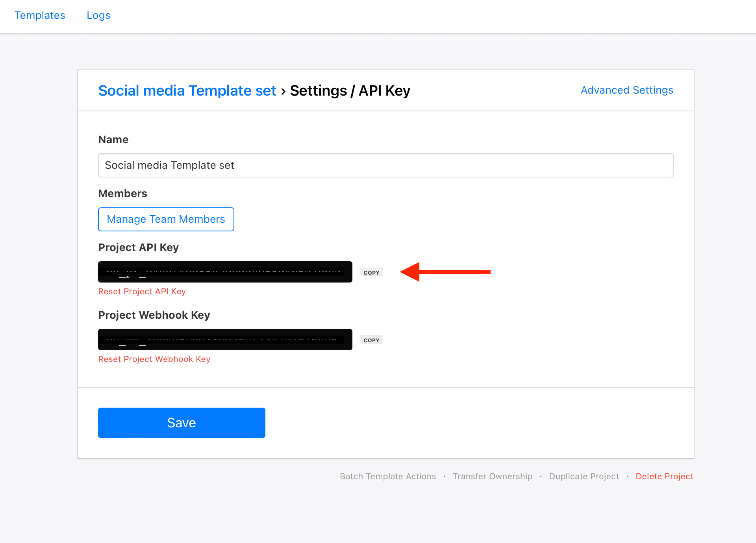Click Duplicate Project option

tap(584, 476)
